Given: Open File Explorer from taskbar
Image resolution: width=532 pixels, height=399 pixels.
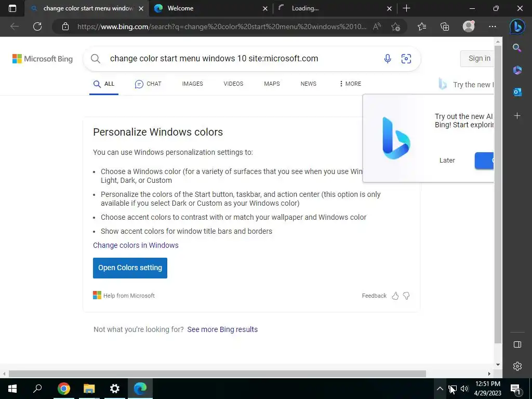Looking at the screenshot, I should tap(89, 389).
